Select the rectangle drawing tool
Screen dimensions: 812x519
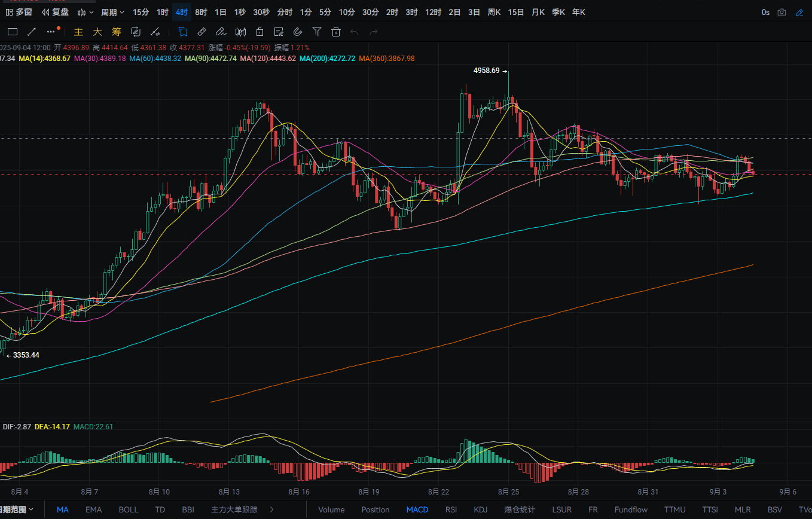[12, 32]
